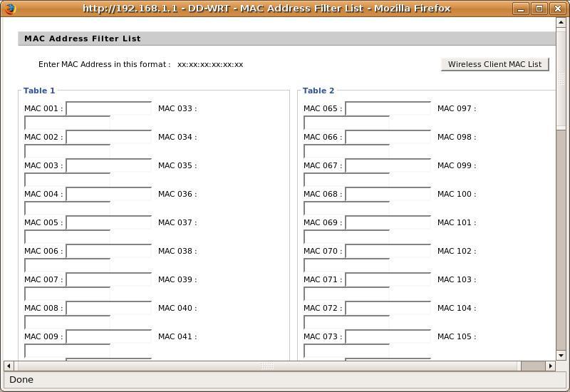Image resolution: width=570 pixels, height=392 pixels.
Task: Click the Table 1 legend
Action: [x=39, y=91]
